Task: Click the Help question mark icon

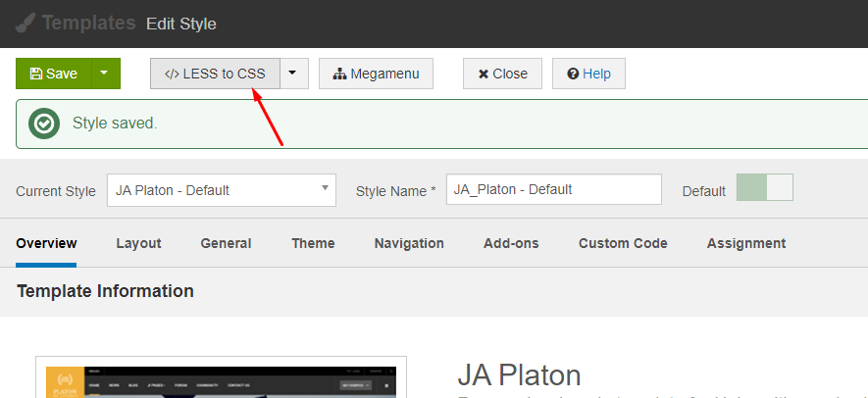Action: click(573, 74)
